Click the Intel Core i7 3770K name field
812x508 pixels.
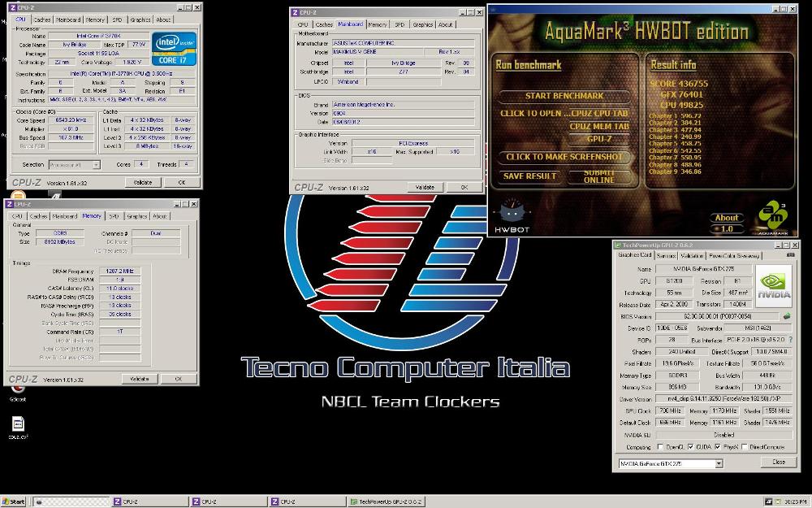[x=98, y=36]
